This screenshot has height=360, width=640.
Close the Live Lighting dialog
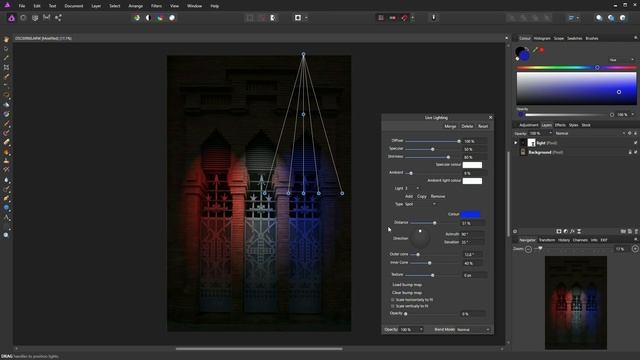click(x=490, y=118)
